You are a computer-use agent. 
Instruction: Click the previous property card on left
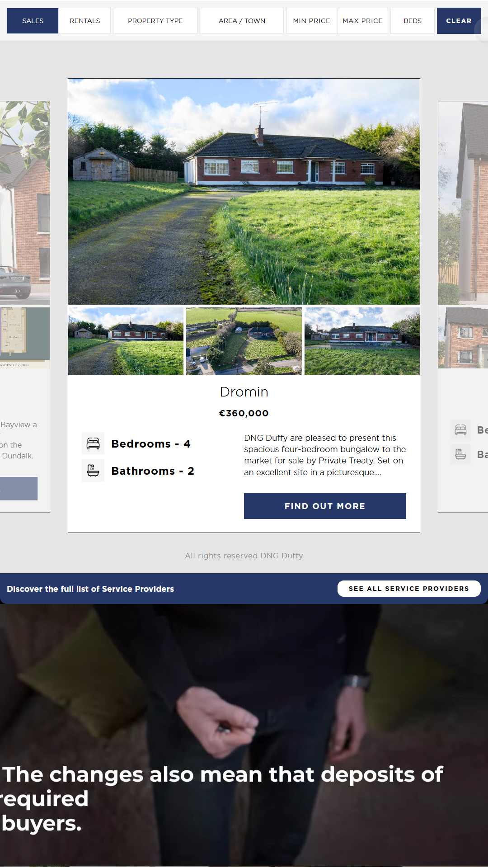coord(25,307)
